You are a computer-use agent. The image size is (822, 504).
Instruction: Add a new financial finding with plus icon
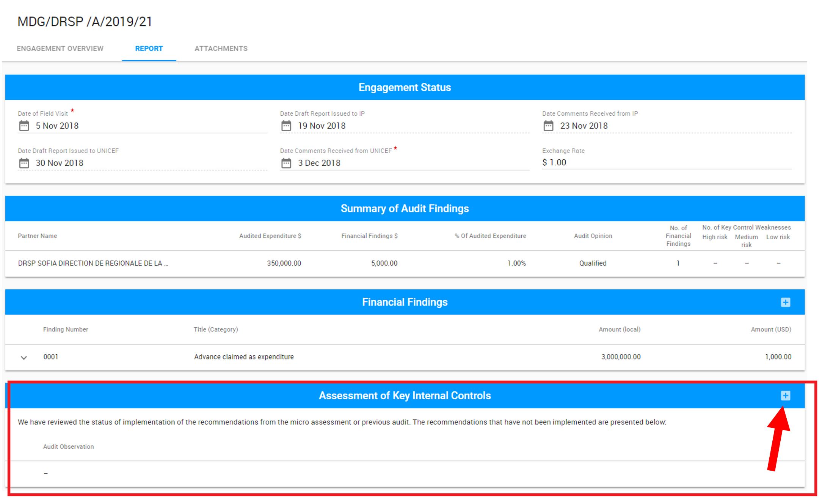(x=786, y=302)
